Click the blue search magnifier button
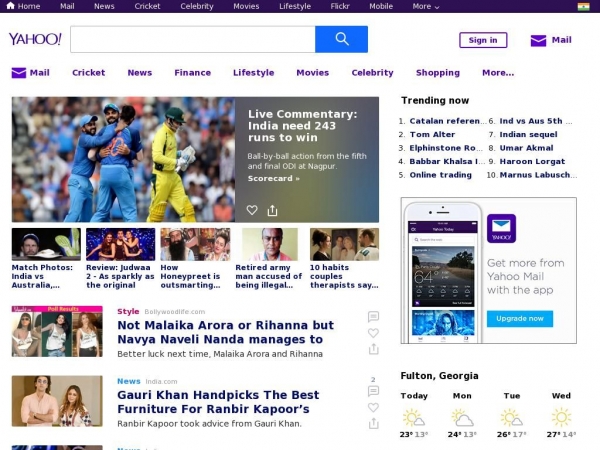The image size is (600, 450). 341,39
